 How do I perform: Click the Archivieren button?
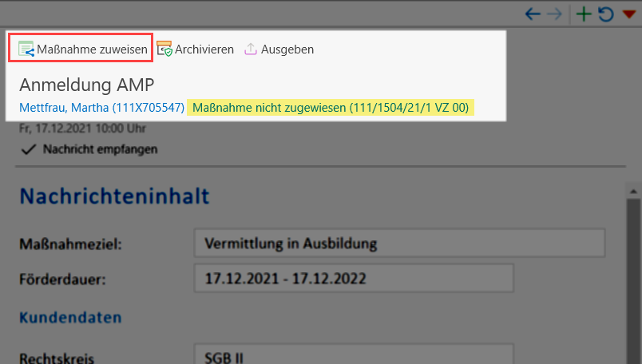pos(196,49)
